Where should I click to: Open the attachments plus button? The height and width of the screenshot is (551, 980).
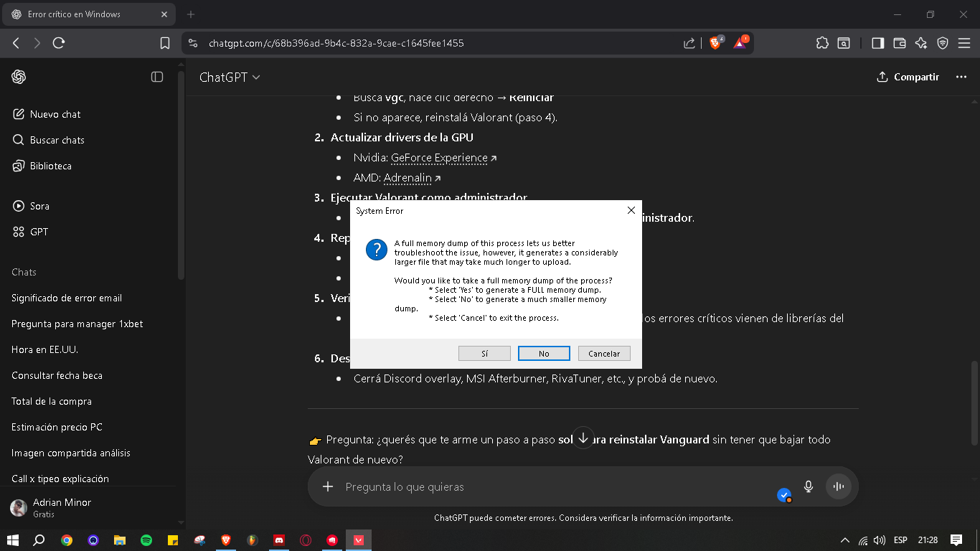pos(328,486)
